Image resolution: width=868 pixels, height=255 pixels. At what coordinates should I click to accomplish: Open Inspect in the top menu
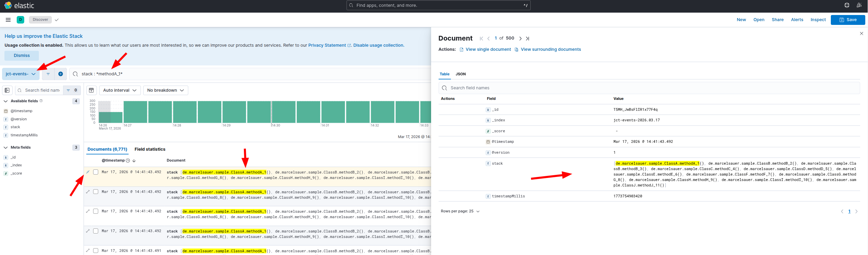pos(818,20)
